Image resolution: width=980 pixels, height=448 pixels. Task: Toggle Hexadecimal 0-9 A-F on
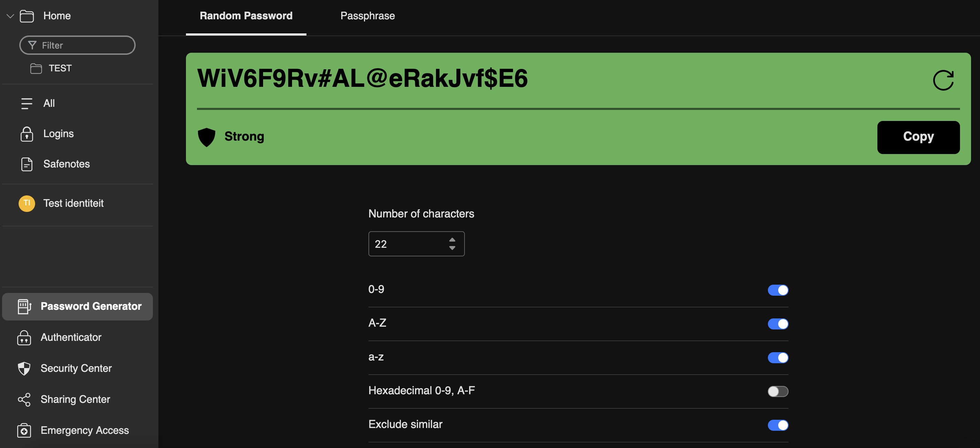(778, 391)
